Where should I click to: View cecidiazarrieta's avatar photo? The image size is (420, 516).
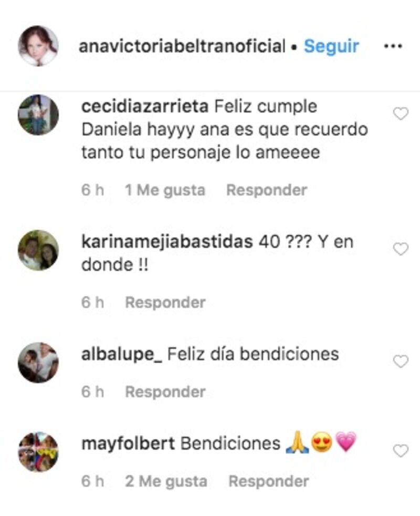[x=38, y=115]
